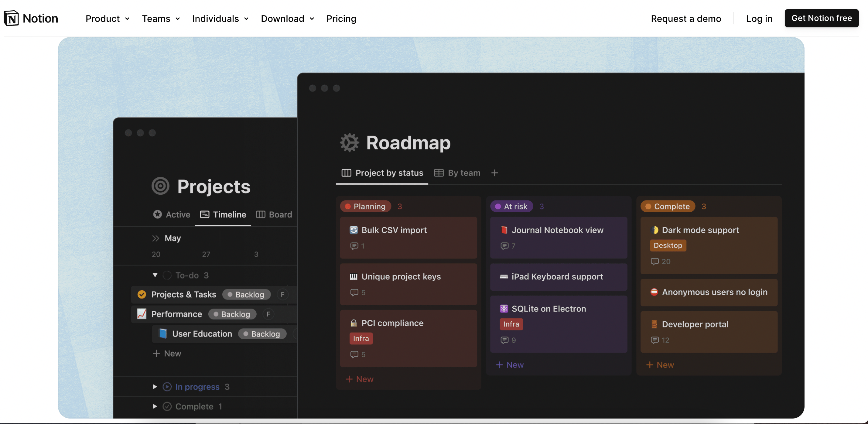Open the Pricing page

click(x=341, y=19)
